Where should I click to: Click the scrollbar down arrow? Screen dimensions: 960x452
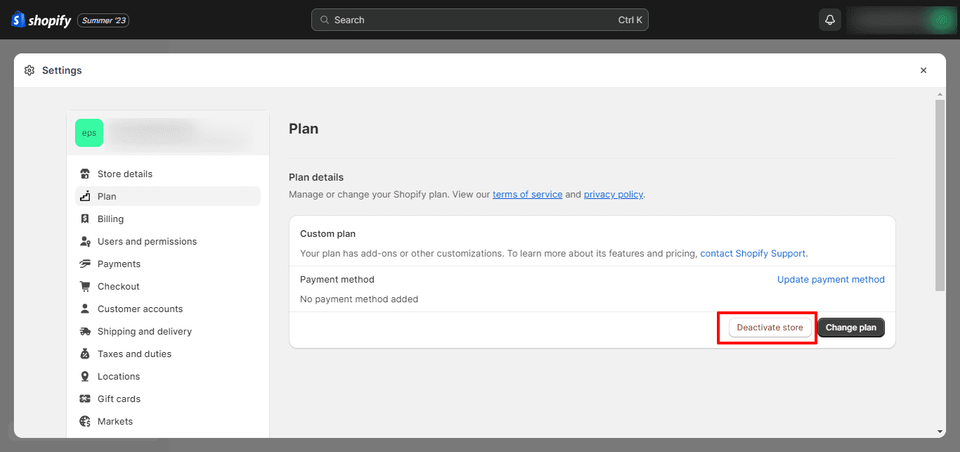(940, 432)
